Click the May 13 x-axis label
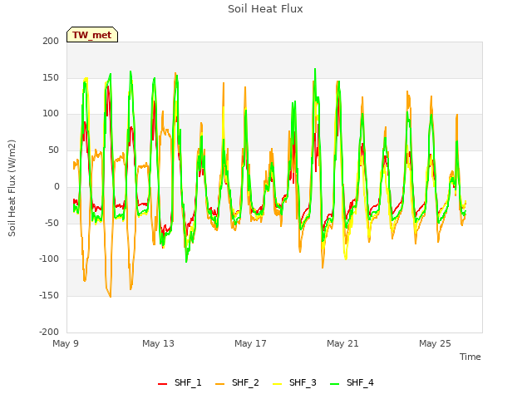This screenshot has width=532, height=399. pos(158,343)
